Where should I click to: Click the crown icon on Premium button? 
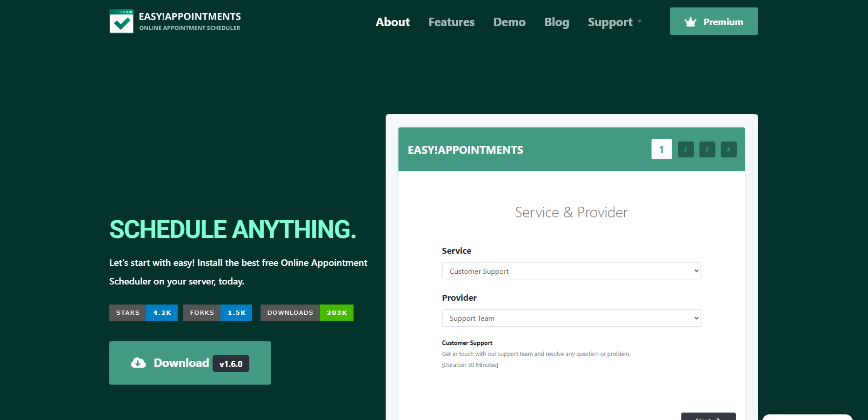(x=690, y=22)
